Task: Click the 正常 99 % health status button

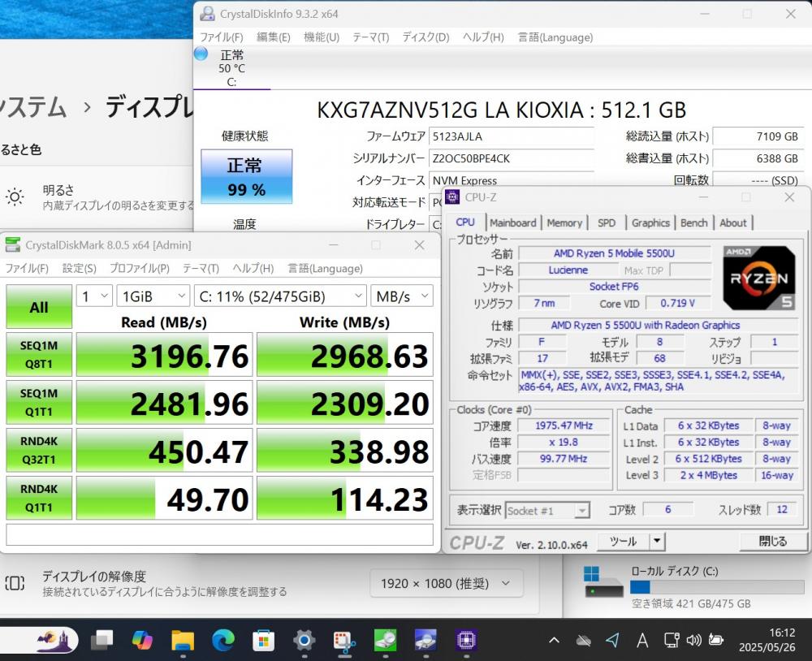Action: pos(247,177)
